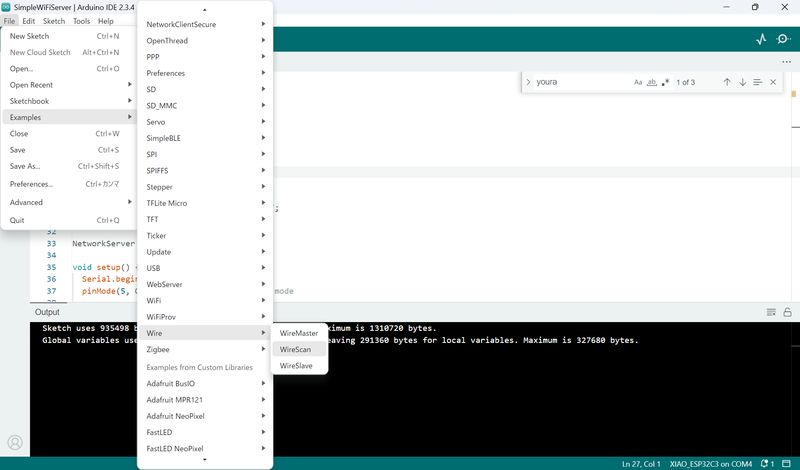Open the Edit menu
800x470 pixels.
tap(29, 21)
